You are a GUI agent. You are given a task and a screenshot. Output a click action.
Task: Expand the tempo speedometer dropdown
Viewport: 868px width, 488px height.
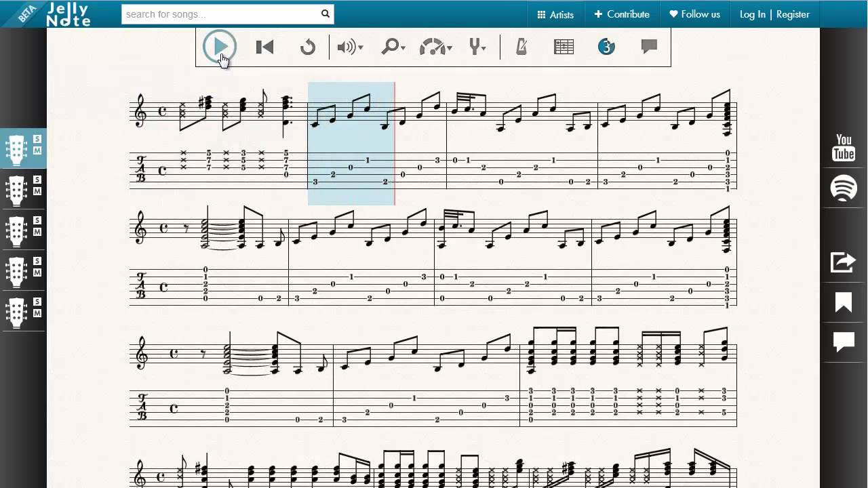point(436,47)
